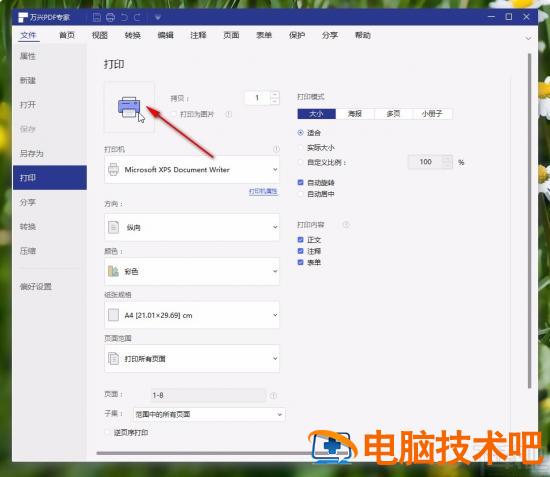Toggle the 自动旋转 checkbox
Viewport: 550px width, 477px height.
[300, 182]
